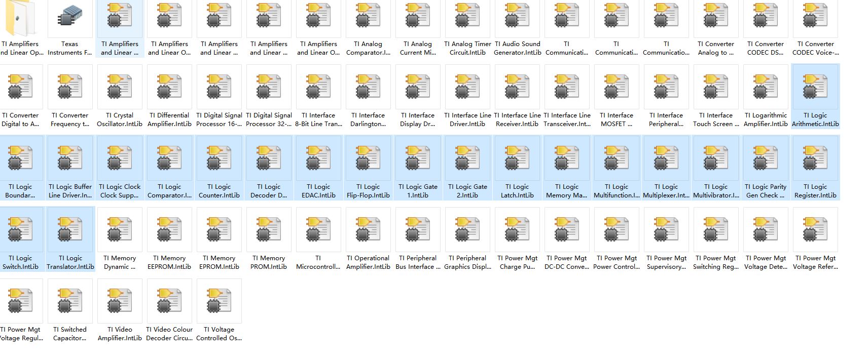Click 'TI Logic Multiplexer' file name
Viewport: 868px width, 361px height.
click(x=666, y=191)
